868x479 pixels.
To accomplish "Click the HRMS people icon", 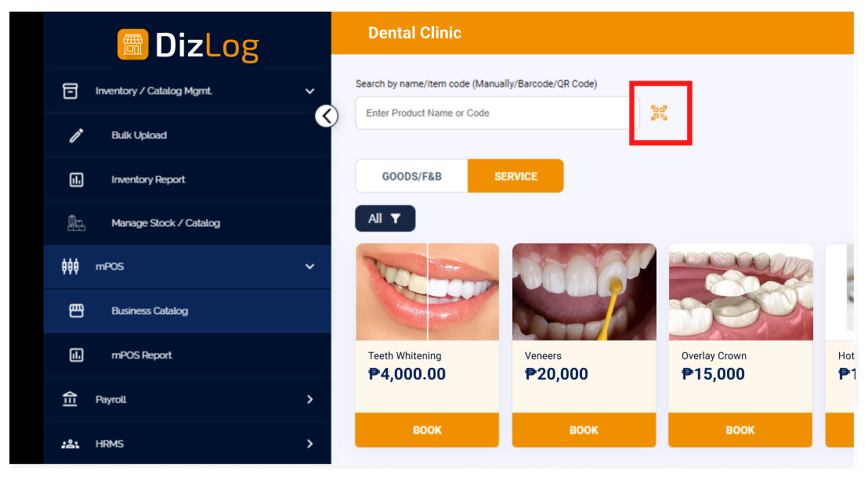I will 70,444.
